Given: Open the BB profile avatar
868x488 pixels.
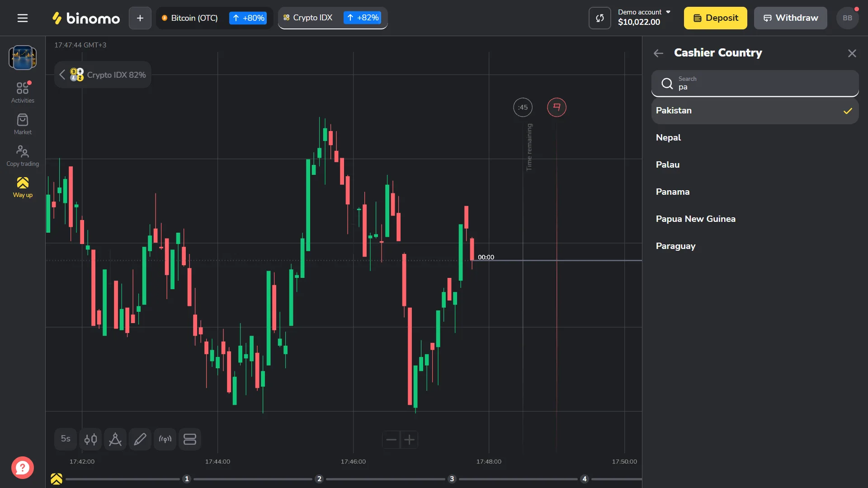Looking at the screenshot, I should click(847, 18).
